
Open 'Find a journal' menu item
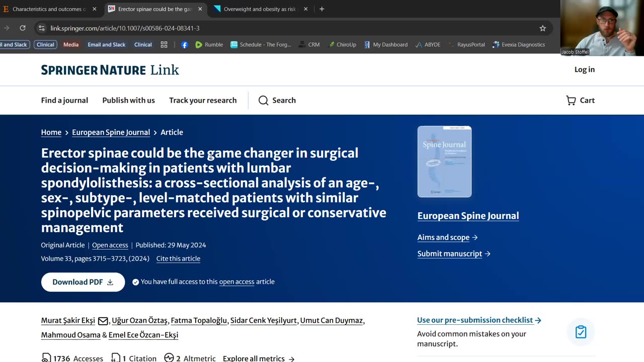coord(64,100)
